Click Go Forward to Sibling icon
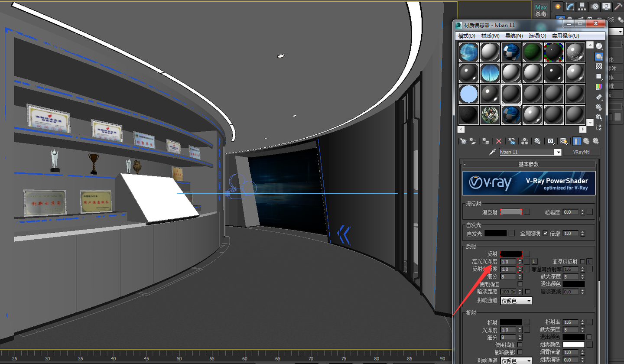The width and height of the screenshot is (624, 364). [x=596, y=141]
